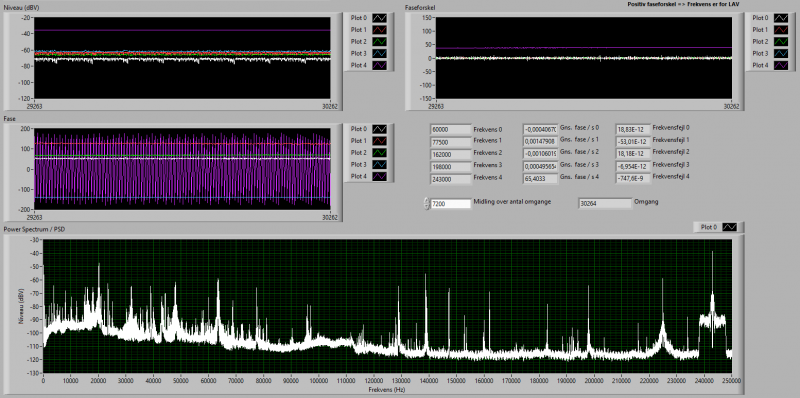Click the Midling over antal omgange field 7200

pos(451,204)
